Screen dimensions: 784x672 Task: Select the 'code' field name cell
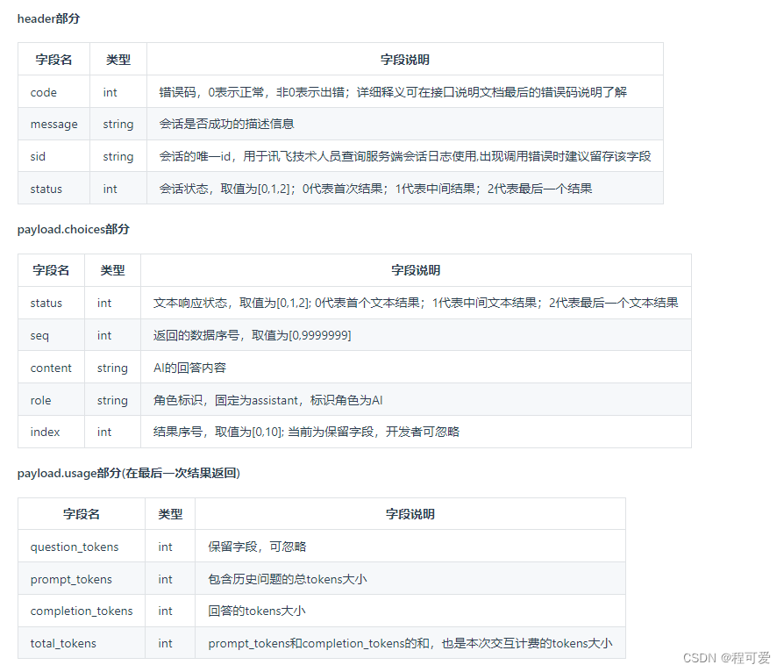tap(54, 91)
